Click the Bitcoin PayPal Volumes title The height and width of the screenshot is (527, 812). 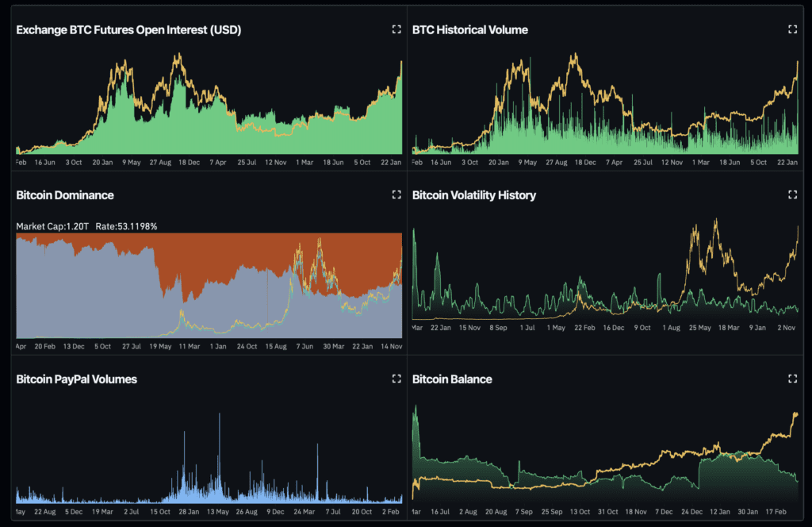76,379
